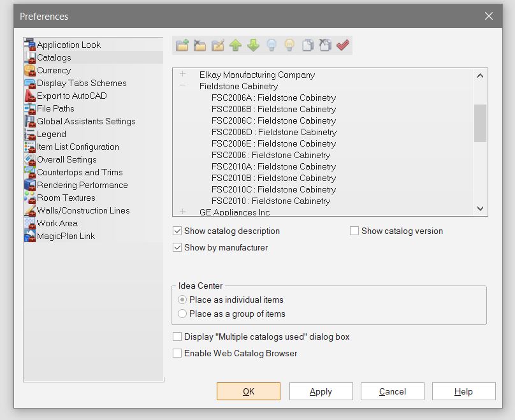
Task: Enable Display "Multiple catalogs used" dialog box
Action: tap(177, 337)
